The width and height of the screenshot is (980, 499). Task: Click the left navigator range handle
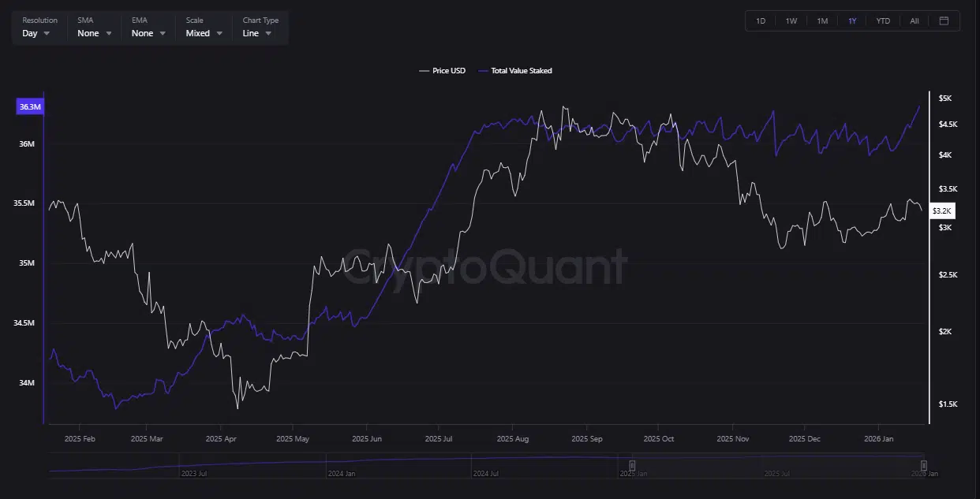click(x=632, y=466)
